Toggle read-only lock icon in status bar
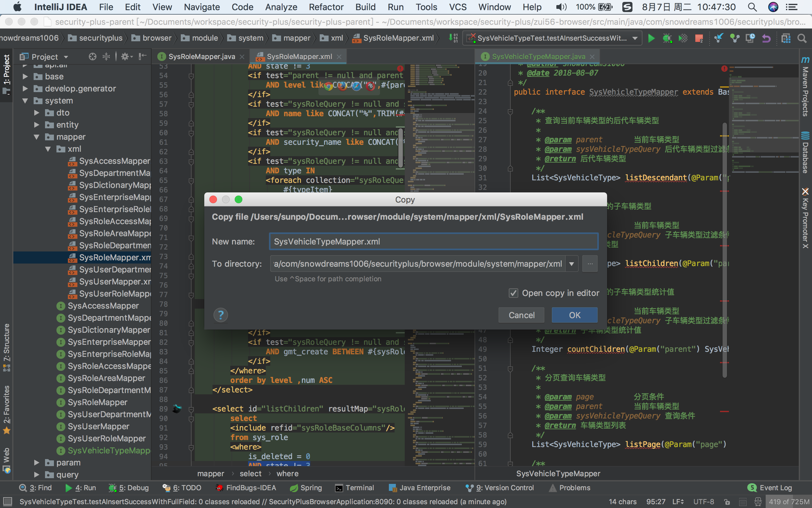The image size is (812, 508). [727, 502]
